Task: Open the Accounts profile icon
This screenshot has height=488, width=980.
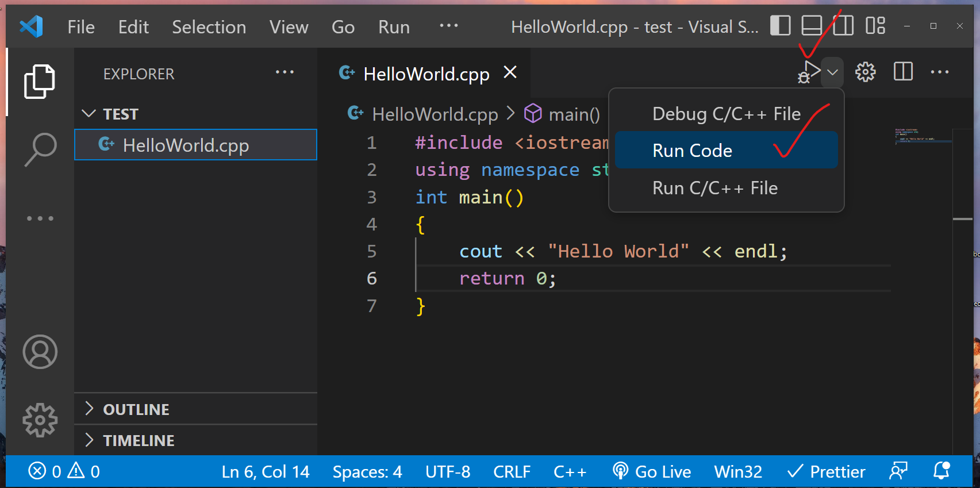Action: pyautogui.click(x=40, y=352)
